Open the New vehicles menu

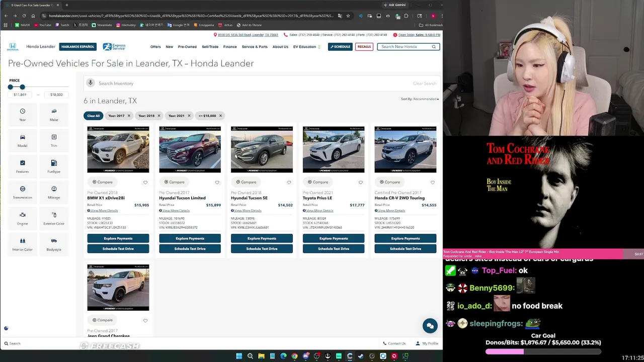point(170,47)
